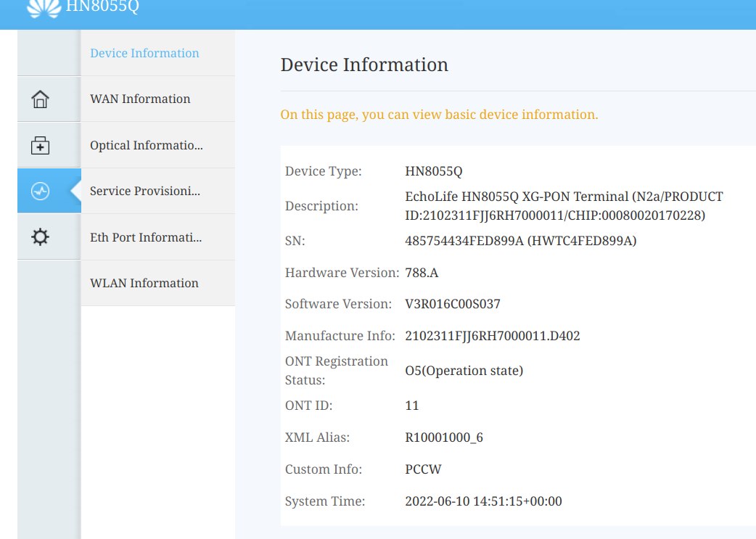The height and width of the screenshot is (539, 756).
Task: Select Manufacture Info value ending D402
Action: click(492, 336)
